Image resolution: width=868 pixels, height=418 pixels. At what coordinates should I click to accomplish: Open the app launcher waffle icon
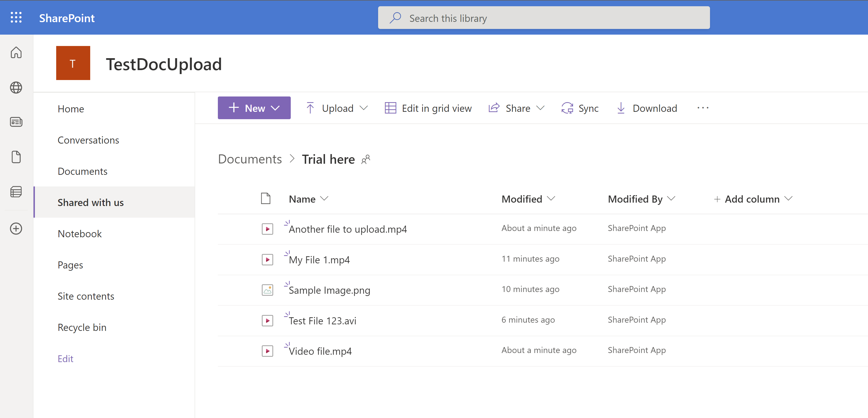point(16,18)
